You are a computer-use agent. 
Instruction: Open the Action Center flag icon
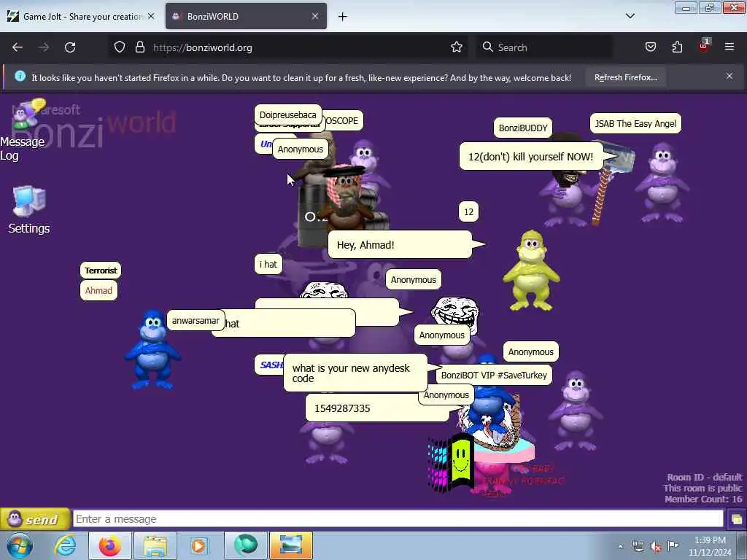point(673,545)
